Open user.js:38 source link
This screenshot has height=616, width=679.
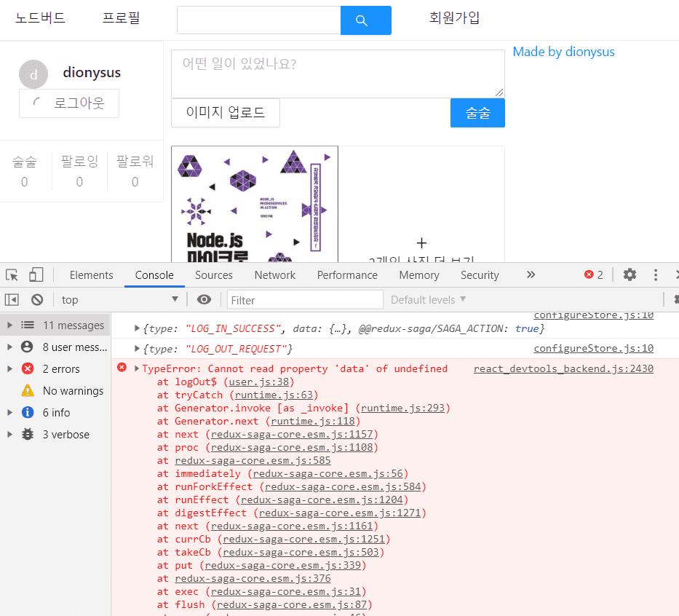[258, 382]
